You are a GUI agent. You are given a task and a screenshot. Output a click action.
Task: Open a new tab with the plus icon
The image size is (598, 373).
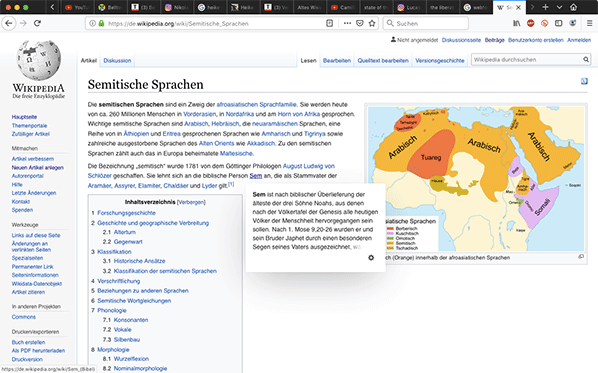545,7
